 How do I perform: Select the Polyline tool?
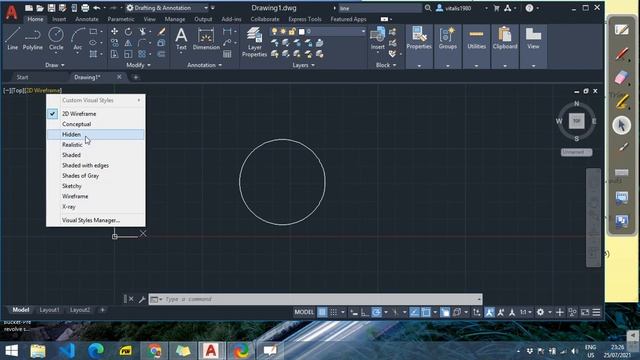32,39
